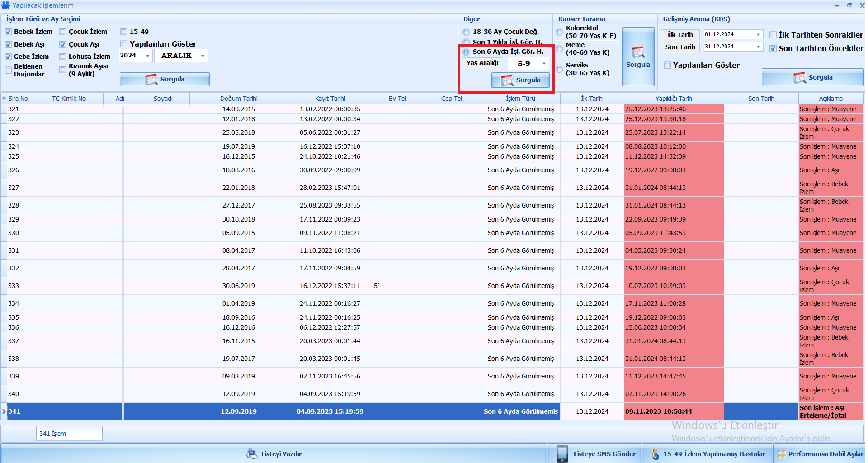
Task: Expand the 5-9 Yaş Aralığı dropdown
Action: 544,64
